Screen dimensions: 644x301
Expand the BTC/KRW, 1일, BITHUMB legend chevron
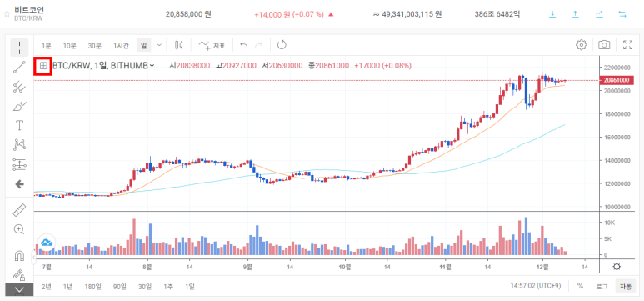click(x=152, y=65)
